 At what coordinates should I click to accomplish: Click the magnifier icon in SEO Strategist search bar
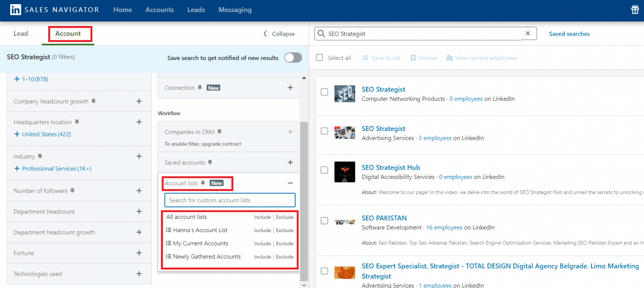[x=321, y=33]
